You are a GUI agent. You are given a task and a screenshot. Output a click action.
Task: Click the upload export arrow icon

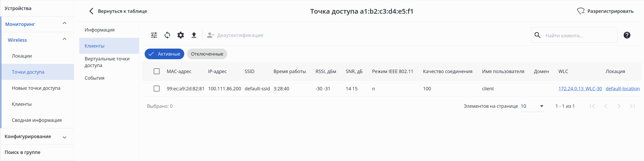tap(194, 35)
